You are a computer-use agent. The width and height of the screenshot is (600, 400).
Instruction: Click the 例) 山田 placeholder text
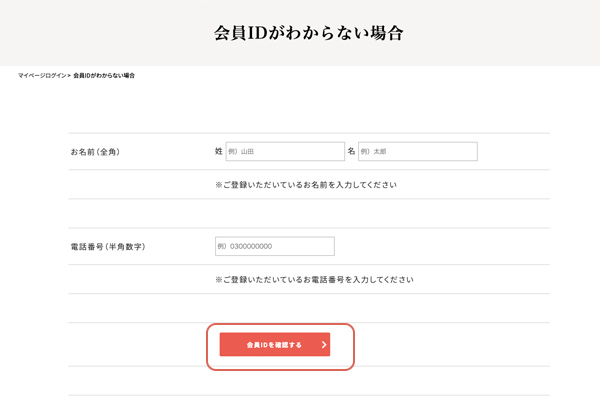click(242, 152)
